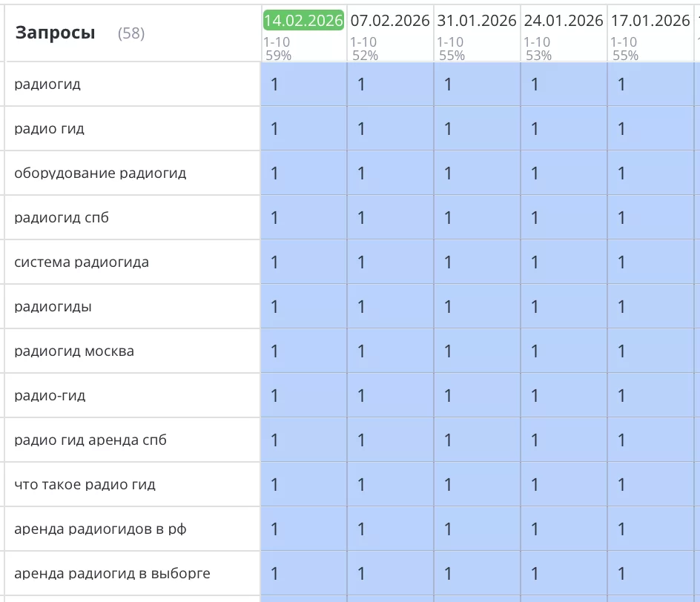Click радиогид москва position cell for 14.02.2026

tap(303, 351)
